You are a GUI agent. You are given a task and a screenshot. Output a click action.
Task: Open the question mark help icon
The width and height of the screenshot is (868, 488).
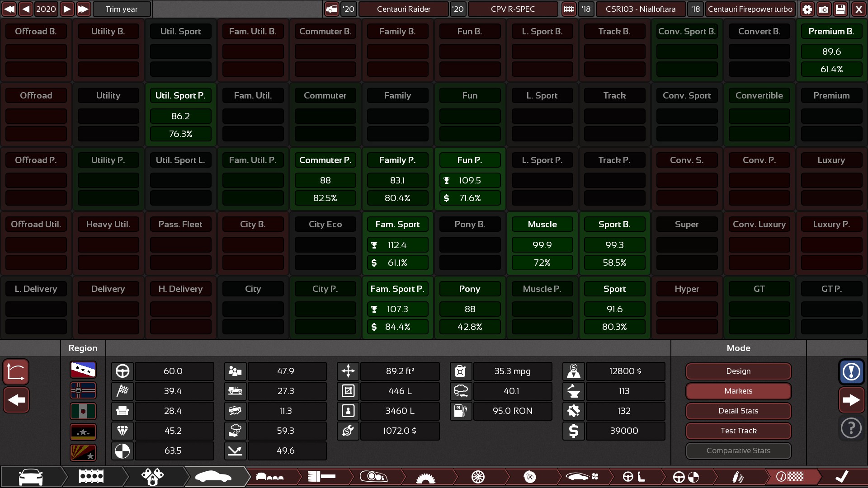[851, 427]
